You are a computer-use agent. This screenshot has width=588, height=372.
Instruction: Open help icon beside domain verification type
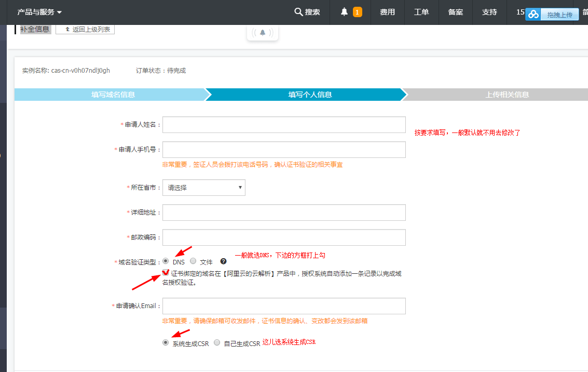pos(224,261)
